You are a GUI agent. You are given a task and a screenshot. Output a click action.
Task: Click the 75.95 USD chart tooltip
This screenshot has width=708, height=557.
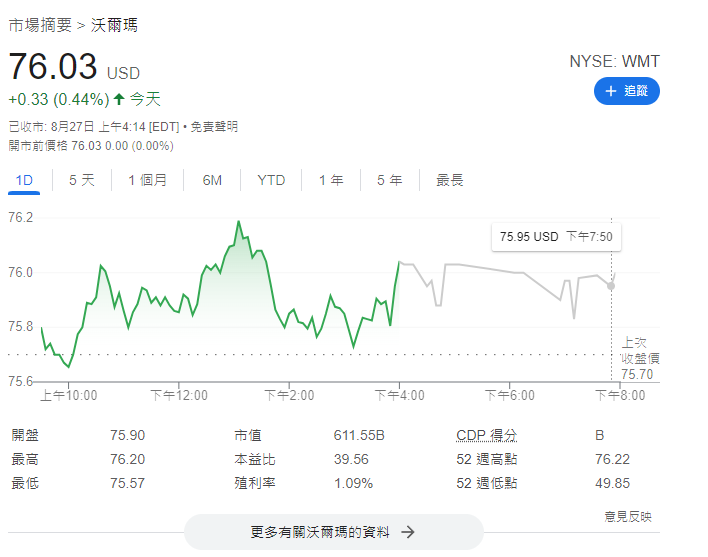555,237
